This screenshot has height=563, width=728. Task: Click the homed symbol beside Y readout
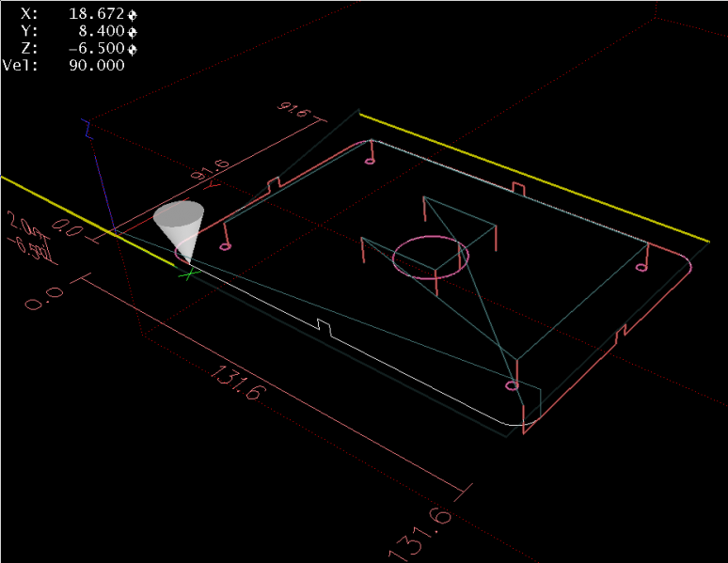tap(133, 32)
